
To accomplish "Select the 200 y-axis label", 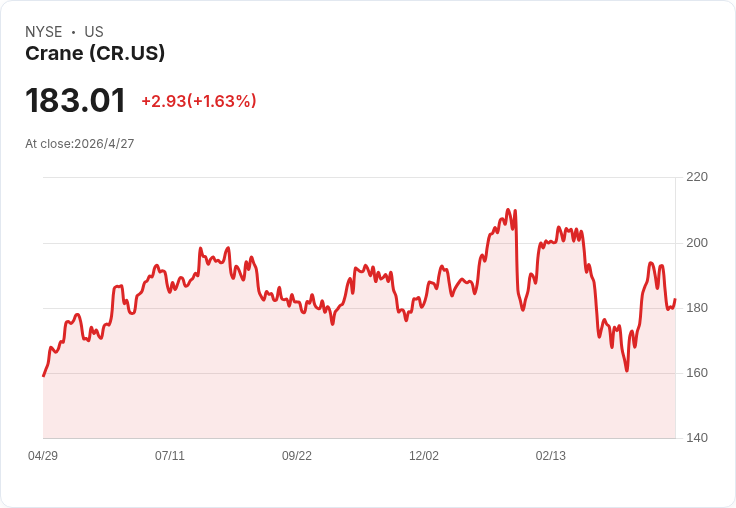I will pos(697,243).
